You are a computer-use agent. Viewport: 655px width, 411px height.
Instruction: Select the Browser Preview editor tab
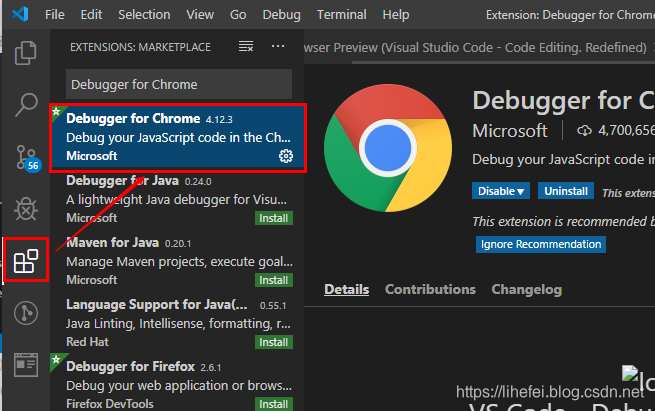tap(476, 48)
